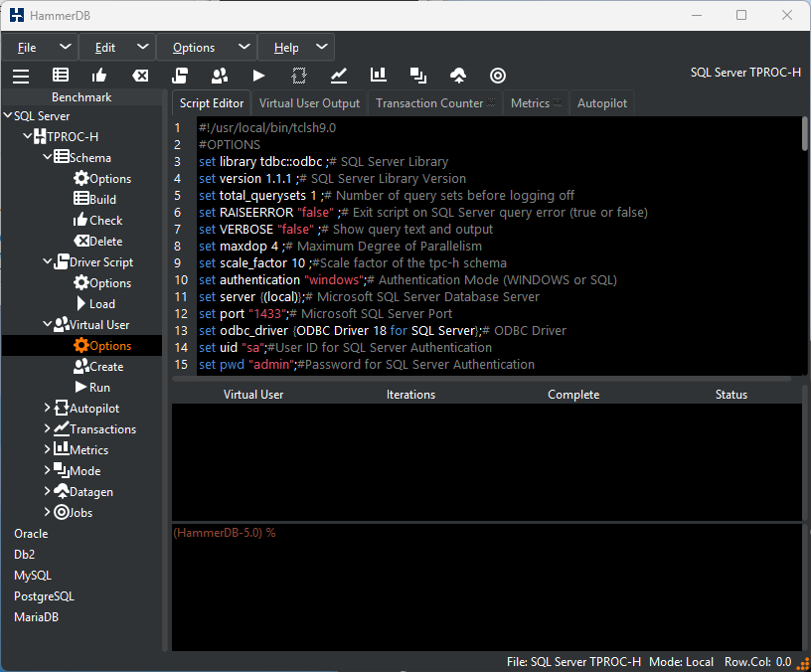Open the Transaction Counter tab
Screen dimensions: 811x672
(435, 103)
